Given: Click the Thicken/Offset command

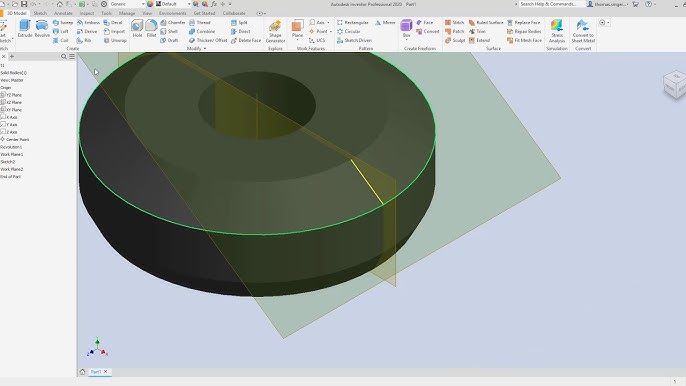Looking at the screenshot, I should point(208,40).
